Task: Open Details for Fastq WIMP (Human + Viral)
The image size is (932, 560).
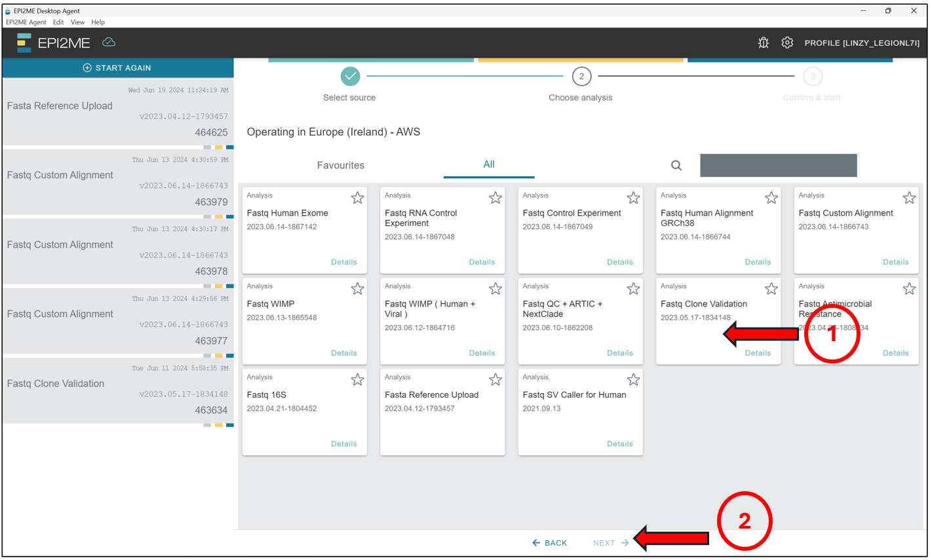Action: point(482,353)
